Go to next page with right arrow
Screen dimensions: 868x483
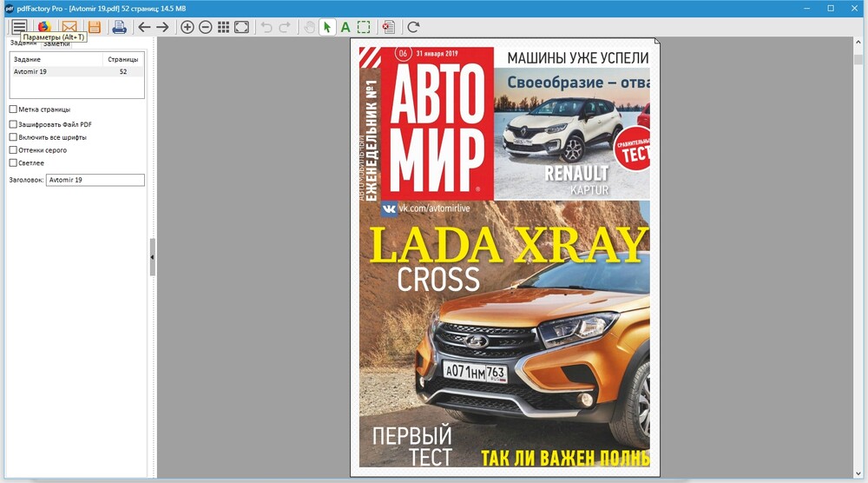(x=162, y=27)
